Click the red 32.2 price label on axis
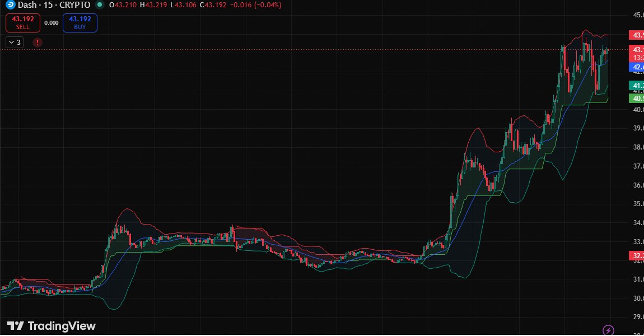644x336 pixels. [637, 256]
